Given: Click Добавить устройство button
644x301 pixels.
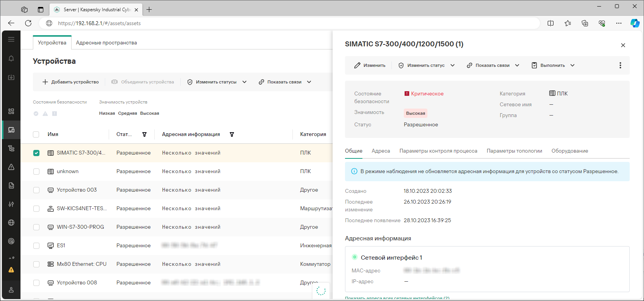Looking at the screenshot, I should (x=70, y=82).
